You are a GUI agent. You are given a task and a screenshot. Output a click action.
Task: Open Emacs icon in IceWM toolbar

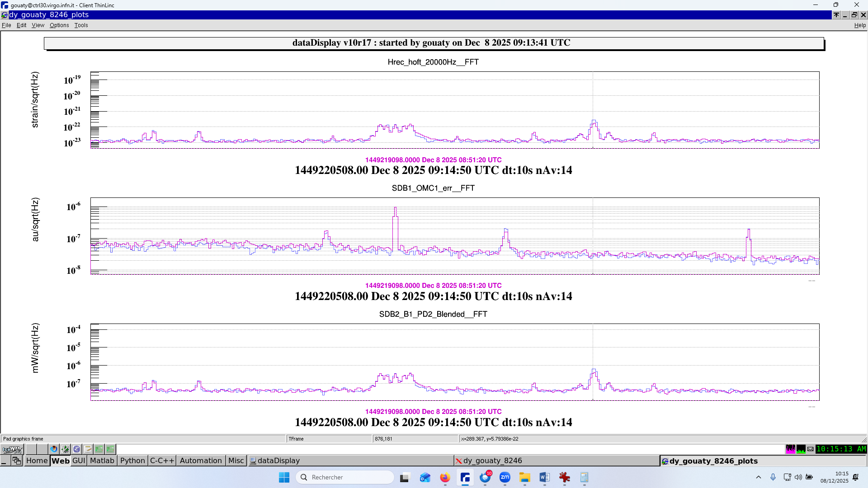(x=76, y=449)
